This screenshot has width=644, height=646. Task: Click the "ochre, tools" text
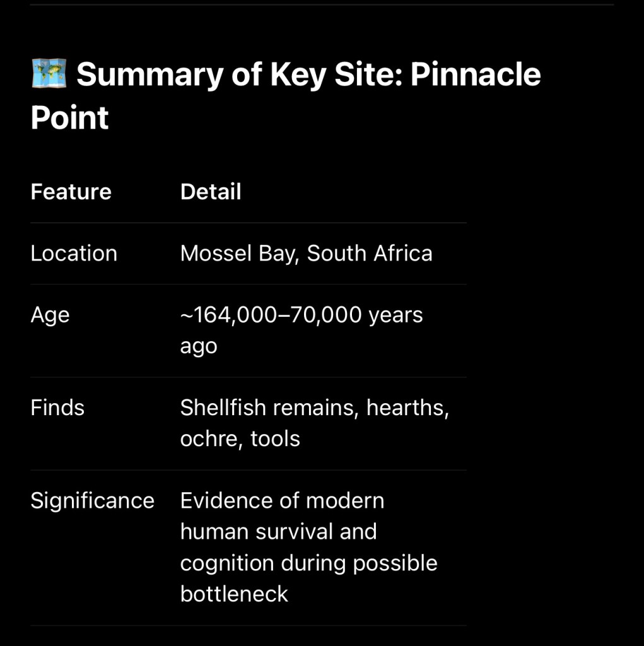click(240, 439)
